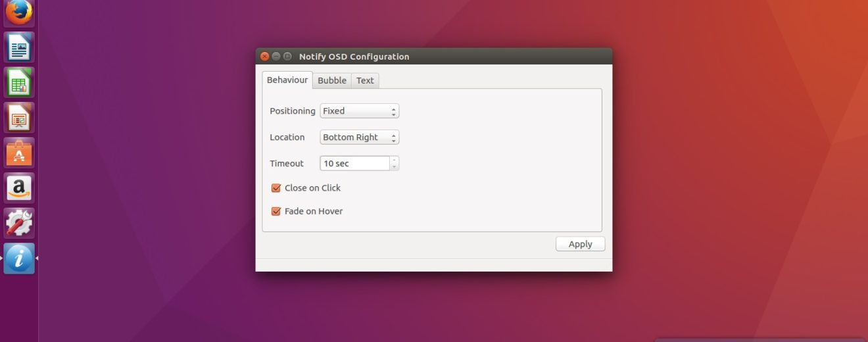Open Ubuntu Software from the launcher

[x=19, y=153]
